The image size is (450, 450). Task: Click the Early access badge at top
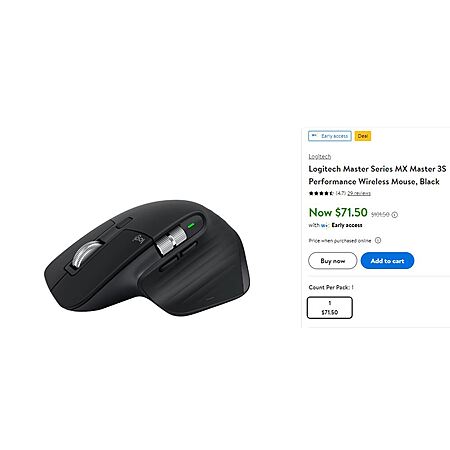tap(330, 136)
